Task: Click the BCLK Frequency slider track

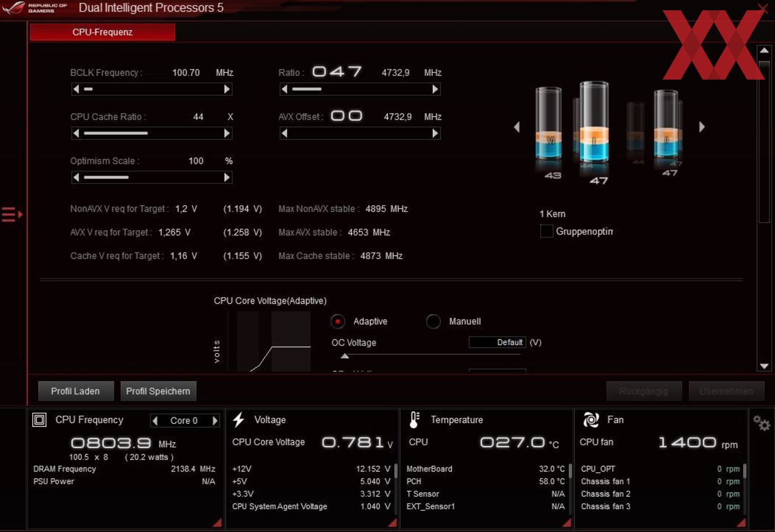Action: click(152, 89)
